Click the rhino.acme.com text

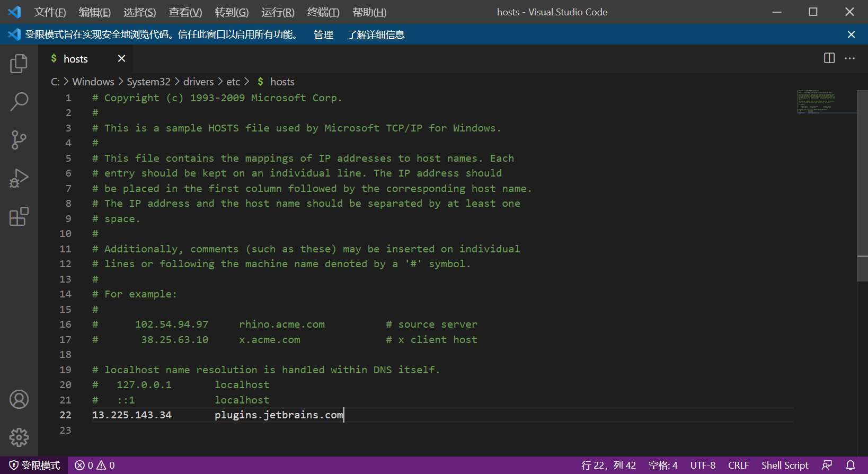pos(282,324)
